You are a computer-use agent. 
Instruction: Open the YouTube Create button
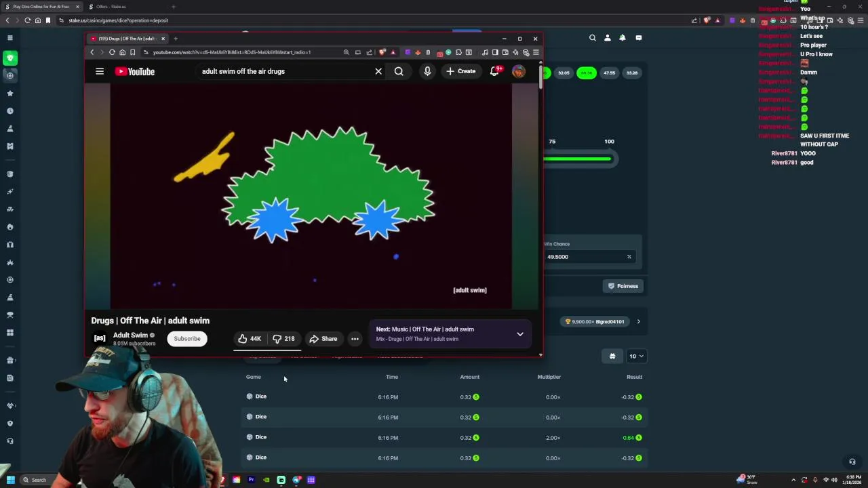point(460,71)
